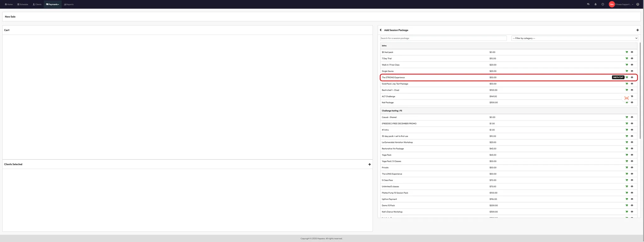Go to the Clients page
The width and height of the screenshot is (644, 242).
[x=37, y=4]
